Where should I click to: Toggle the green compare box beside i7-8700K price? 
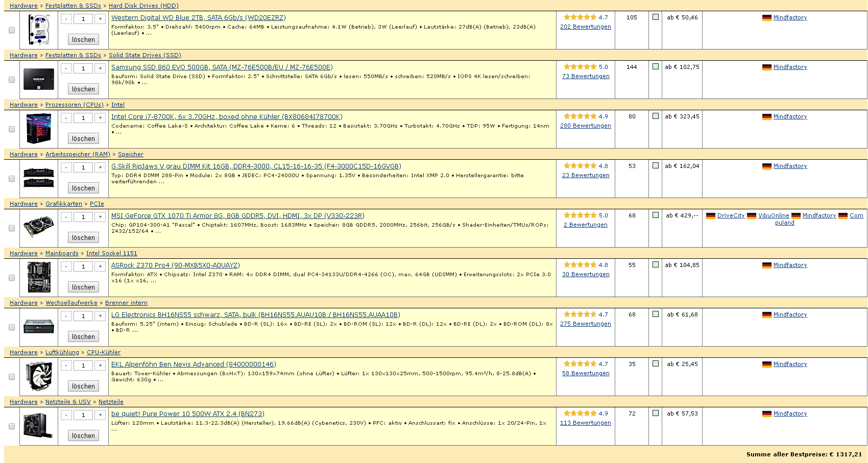pyautogui.click(x=656, y=116)
